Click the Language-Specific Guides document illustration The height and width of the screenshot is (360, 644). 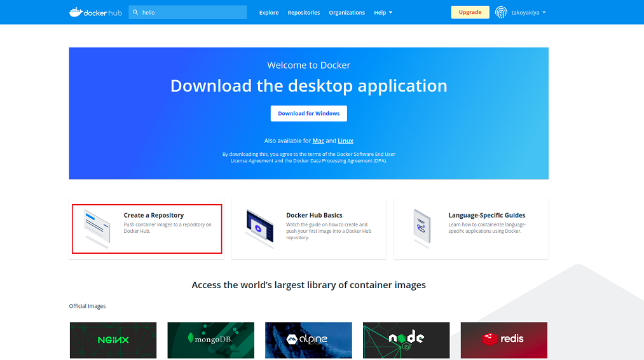pos(421,229)
